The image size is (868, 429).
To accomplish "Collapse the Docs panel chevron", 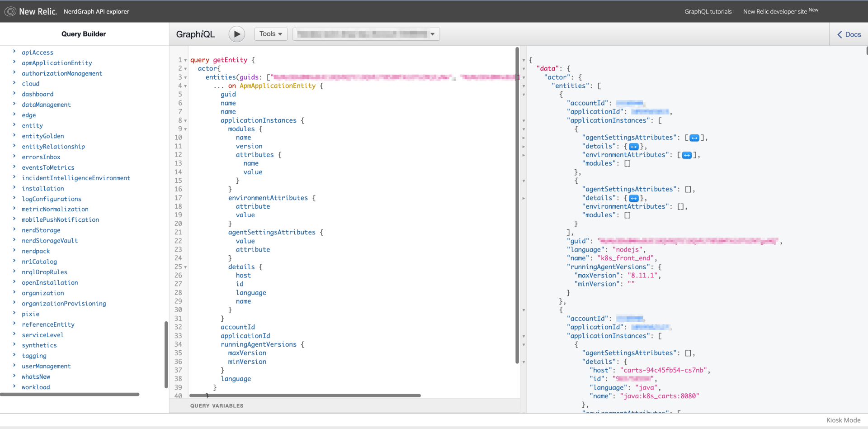I will click(x=840, y=34).
